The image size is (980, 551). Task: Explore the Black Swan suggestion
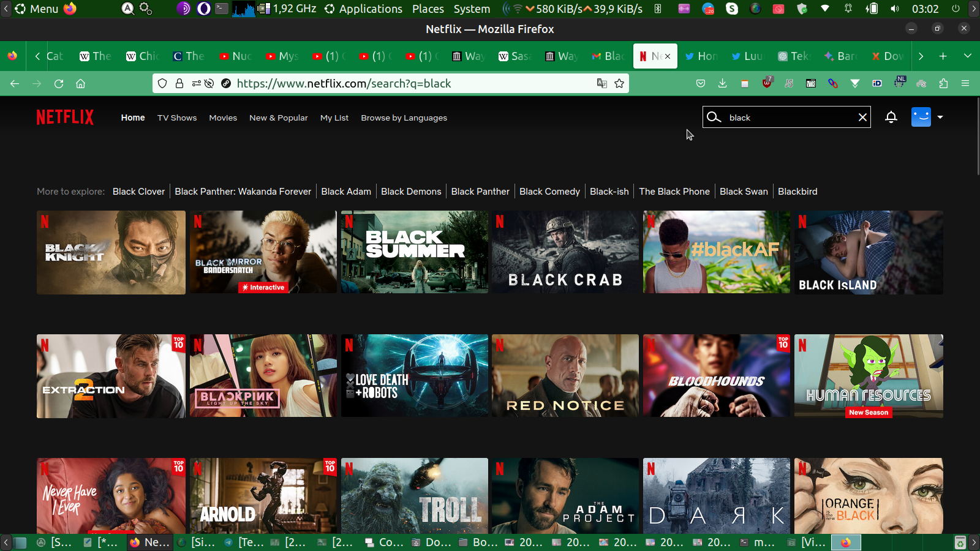[x=744, y=192]
